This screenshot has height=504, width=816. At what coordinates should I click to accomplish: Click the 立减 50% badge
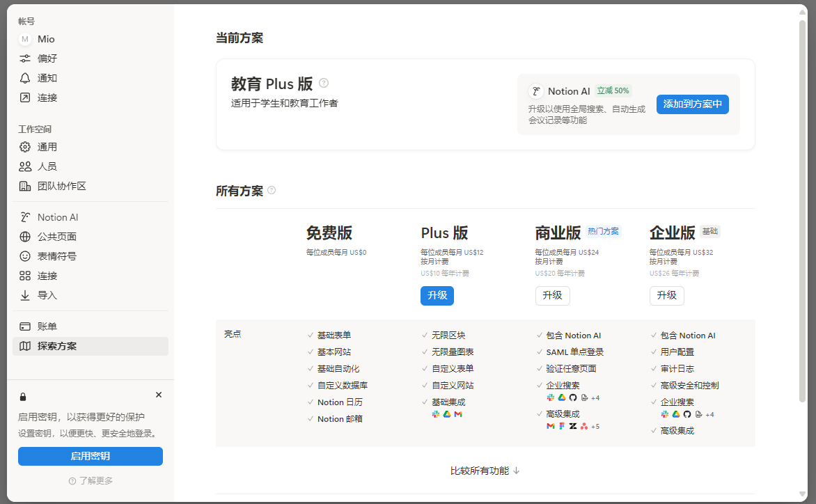[613, 90]
